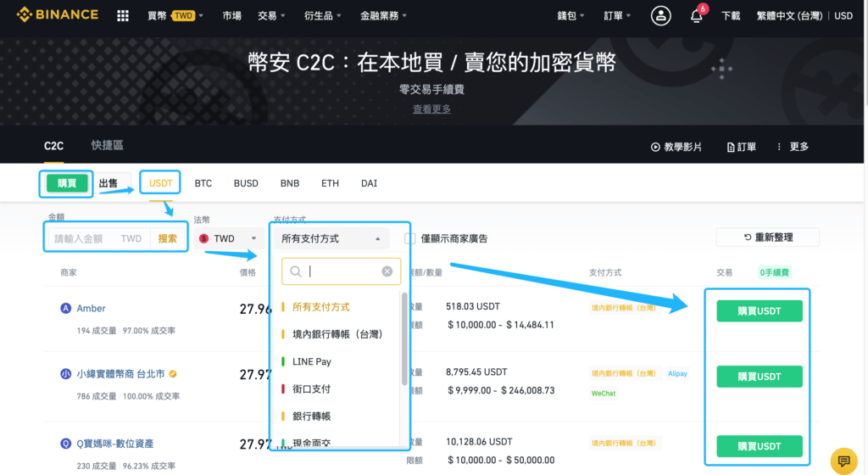Click the 搜索 search button
Viewport: 868px width, 475px height.
[x=167, y=238]
